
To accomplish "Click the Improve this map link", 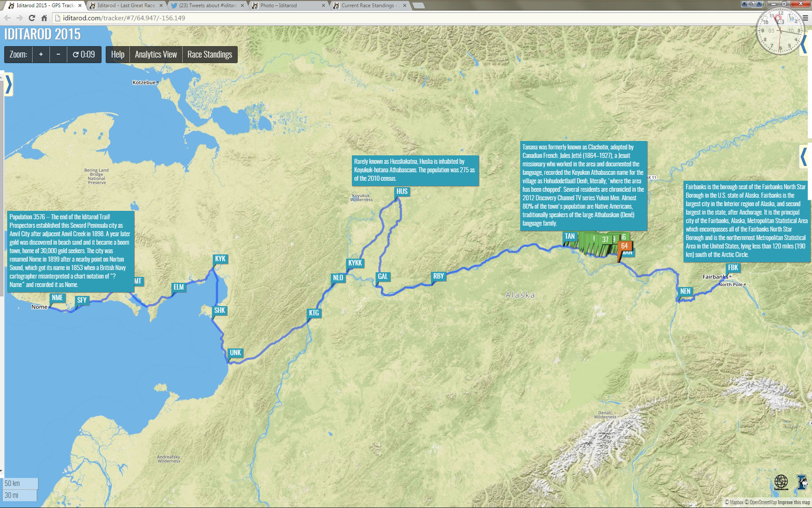I will click(794, 502).
